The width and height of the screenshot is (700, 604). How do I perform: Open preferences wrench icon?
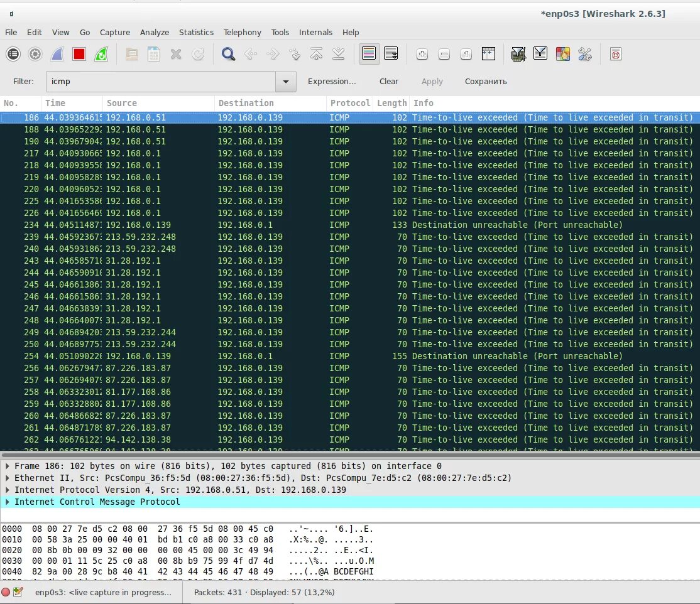[585, 55]
